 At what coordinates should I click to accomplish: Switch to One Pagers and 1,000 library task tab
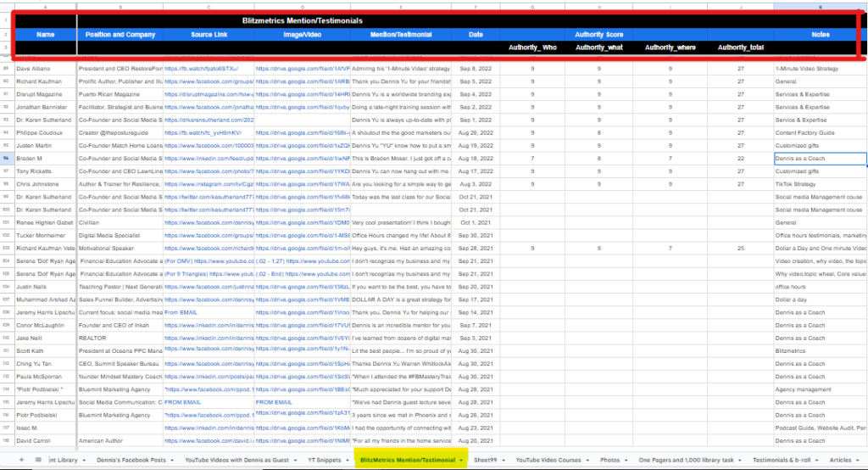coord(686,460)
